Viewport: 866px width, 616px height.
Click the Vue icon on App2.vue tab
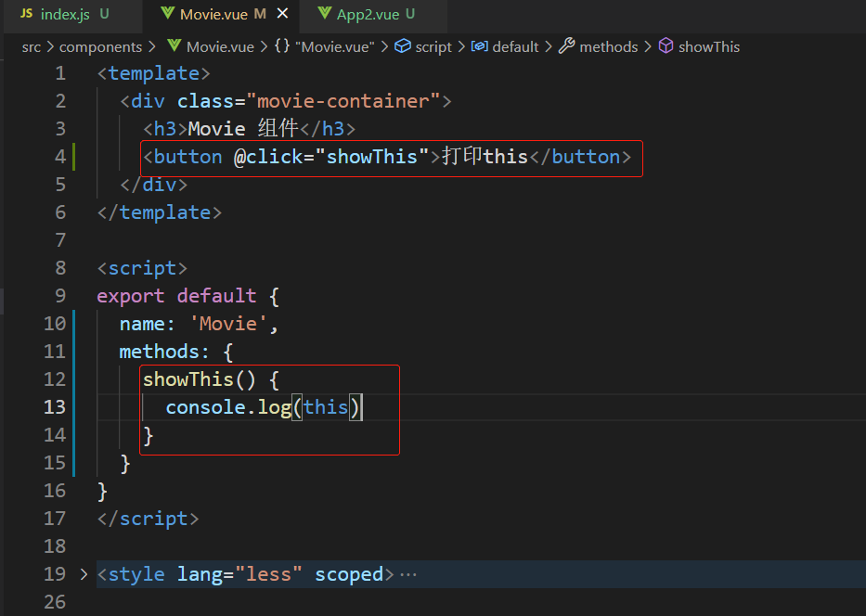tap(325, 13)
